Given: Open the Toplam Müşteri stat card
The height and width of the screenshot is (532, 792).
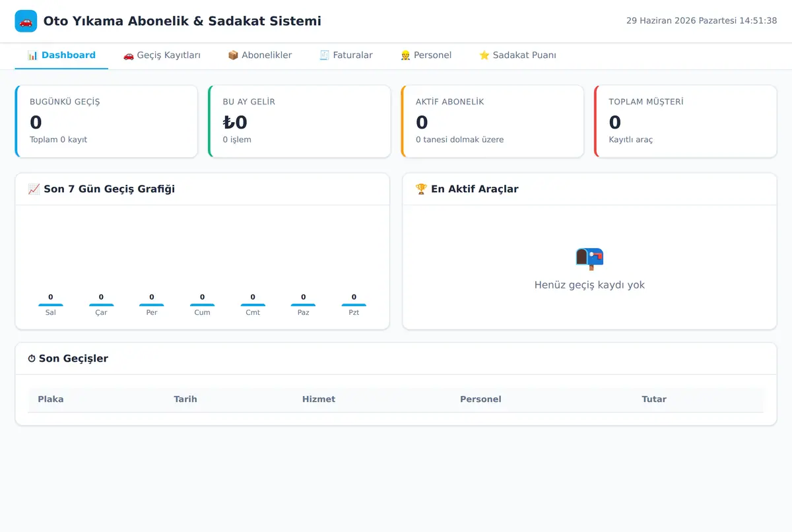Looking at the screenshot, I should pyautogui.click(x=686, y=121).
